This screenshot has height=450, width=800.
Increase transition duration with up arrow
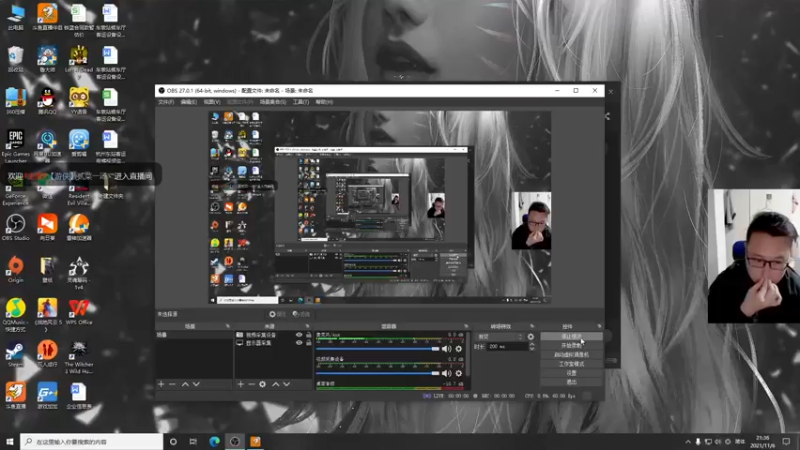coord(532,344)
